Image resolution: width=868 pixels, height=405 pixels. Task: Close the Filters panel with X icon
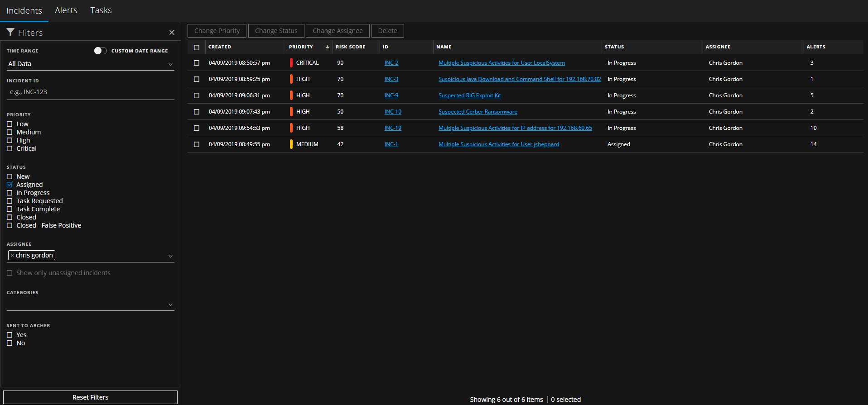172,33
